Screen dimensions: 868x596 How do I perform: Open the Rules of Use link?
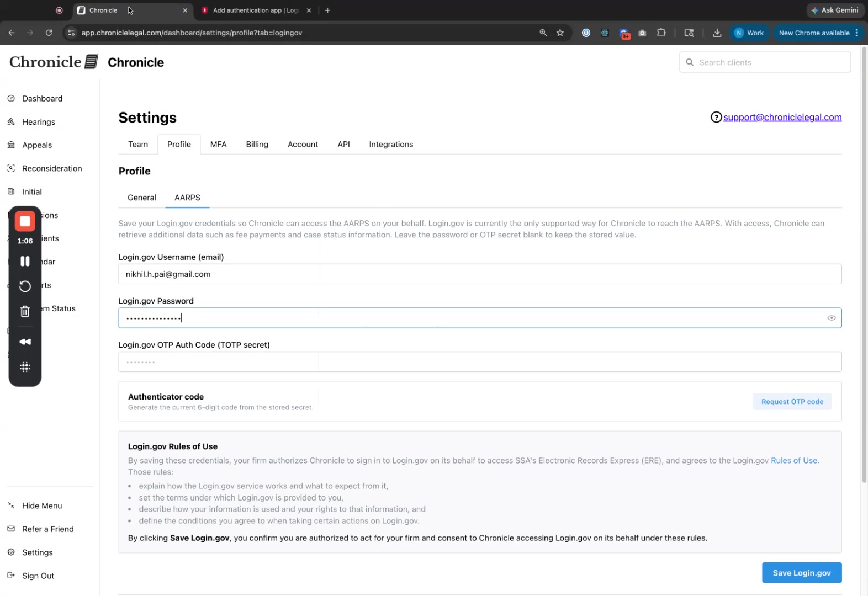(x=794, y=460)
